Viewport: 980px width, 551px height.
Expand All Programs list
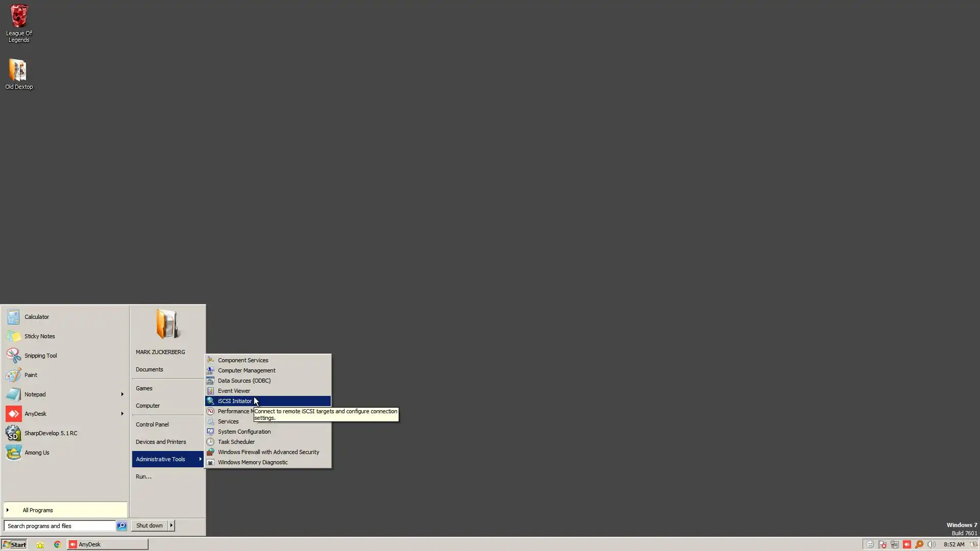click(x=37, y=510)
